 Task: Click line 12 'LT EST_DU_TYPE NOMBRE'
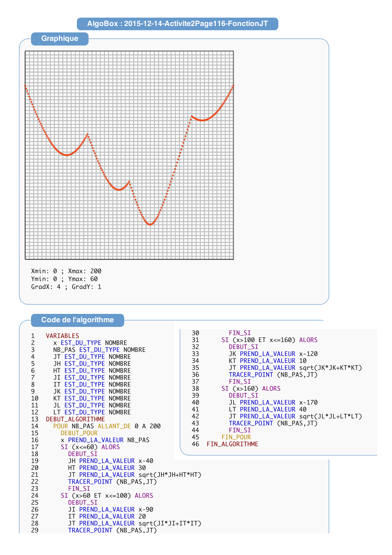[92, 412]
